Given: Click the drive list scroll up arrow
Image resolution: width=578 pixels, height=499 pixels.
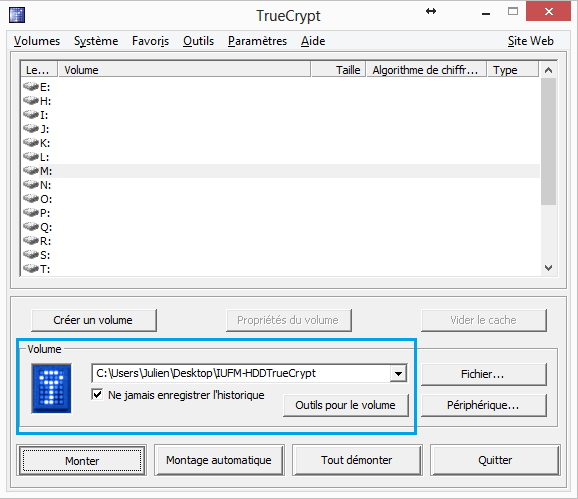Looking at the screenshot, I should tap(548, 70).
